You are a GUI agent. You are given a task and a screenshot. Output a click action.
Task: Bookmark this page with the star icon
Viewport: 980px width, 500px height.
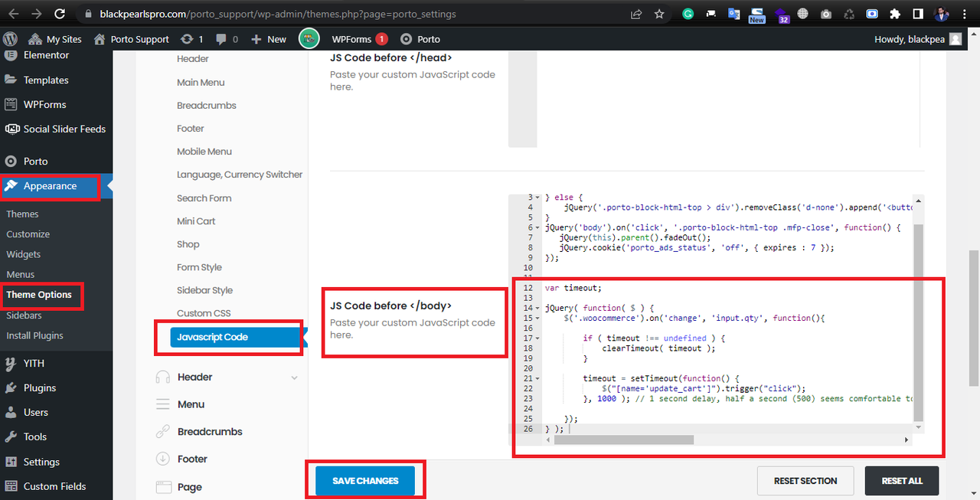[659, 14]
